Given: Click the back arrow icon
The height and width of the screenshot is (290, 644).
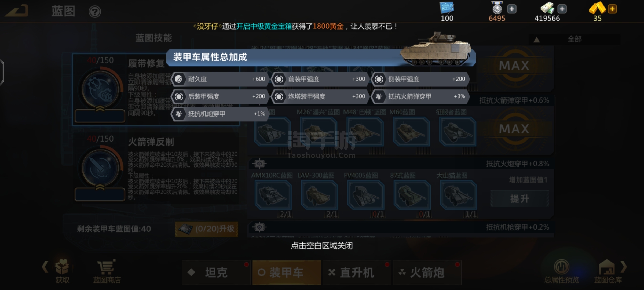Looking at the screenshot, I should click(x=17, y=11).
